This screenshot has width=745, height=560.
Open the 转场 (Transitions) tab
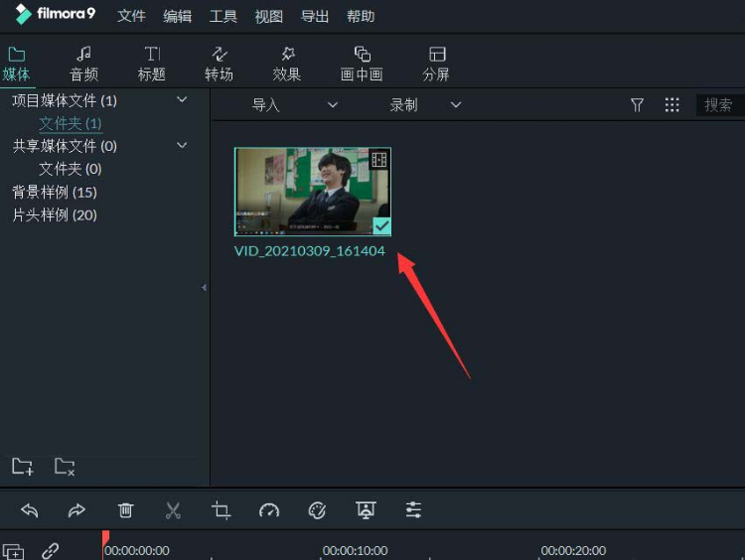(220, 65)
